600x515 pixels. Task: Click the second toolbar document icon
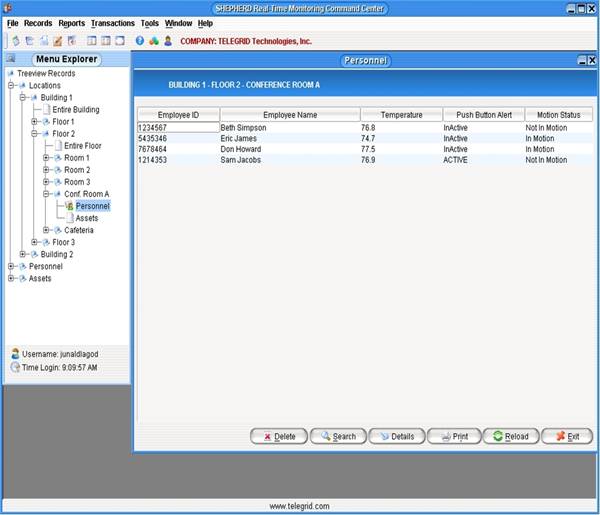point(29,41)
